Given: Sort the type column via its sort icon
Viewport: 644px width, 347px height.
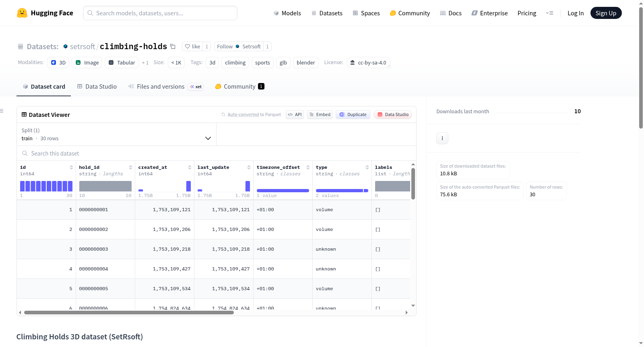Looking at the screenshot, I should tap(367, 167).
